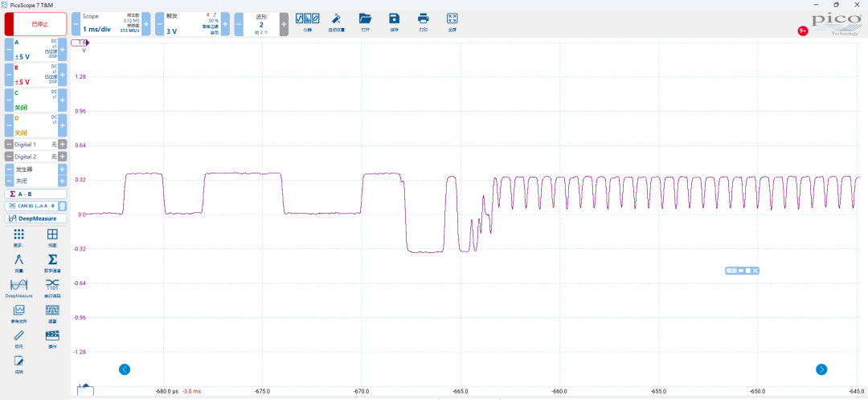
Task: Open the Scope 1 ms/div timebase panel
Action: 111,24
